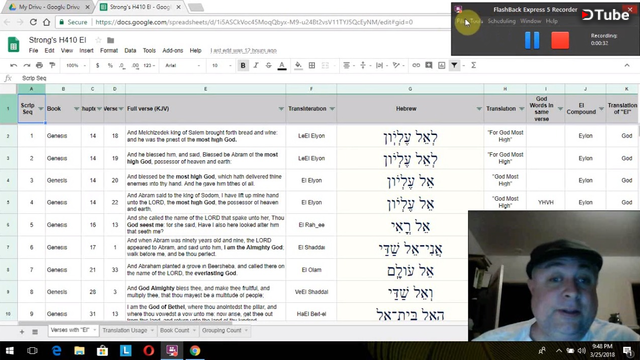Open the Data menu
This screenshot has width=640, height=360.
(x=130, y=51)
